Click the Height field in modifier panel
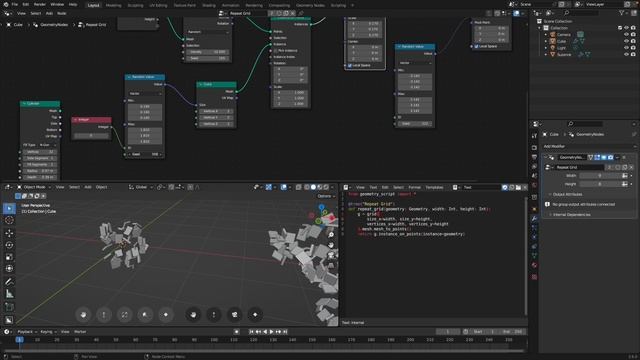 tap(600, 184)
